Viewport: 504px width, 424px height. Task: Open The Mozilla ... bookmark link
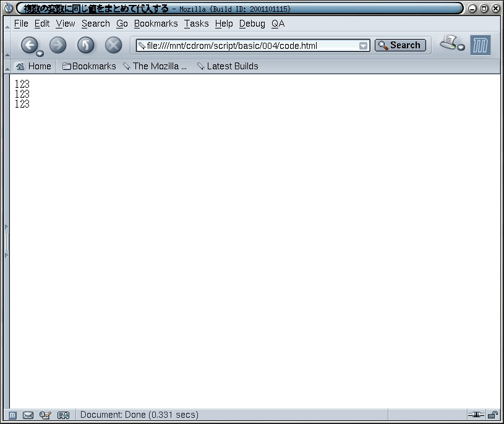(155, 66)
